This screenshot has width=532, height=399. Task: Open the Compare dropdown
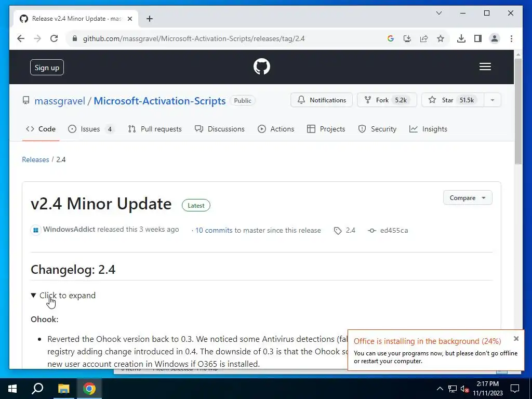468,198
